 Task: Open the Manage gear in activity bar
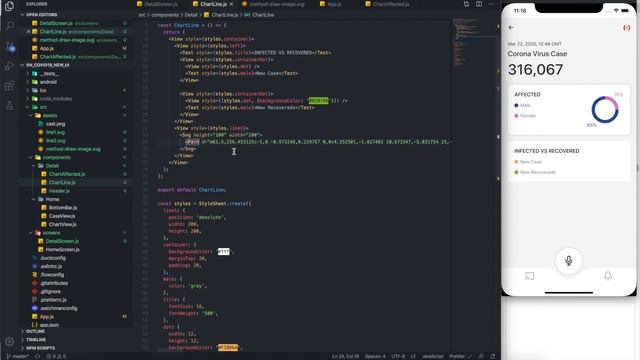9,341
